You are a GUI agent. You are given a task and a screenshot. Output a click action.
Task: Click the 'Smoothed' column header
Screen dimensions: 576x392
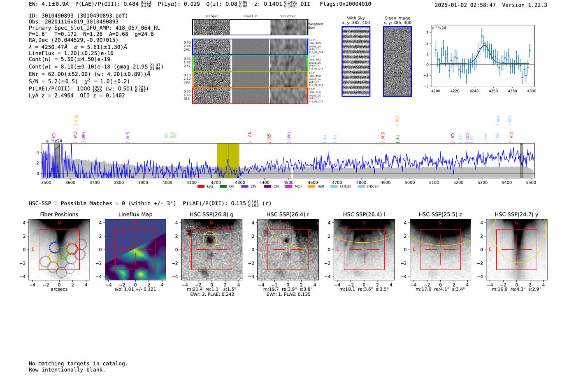(288, 16)
